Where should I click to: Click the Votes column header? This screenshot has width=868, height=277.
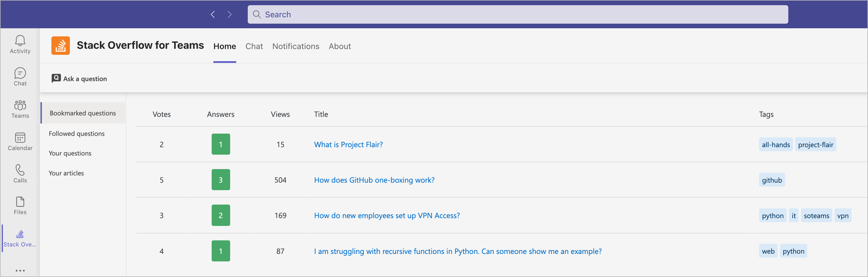(162, 115)
